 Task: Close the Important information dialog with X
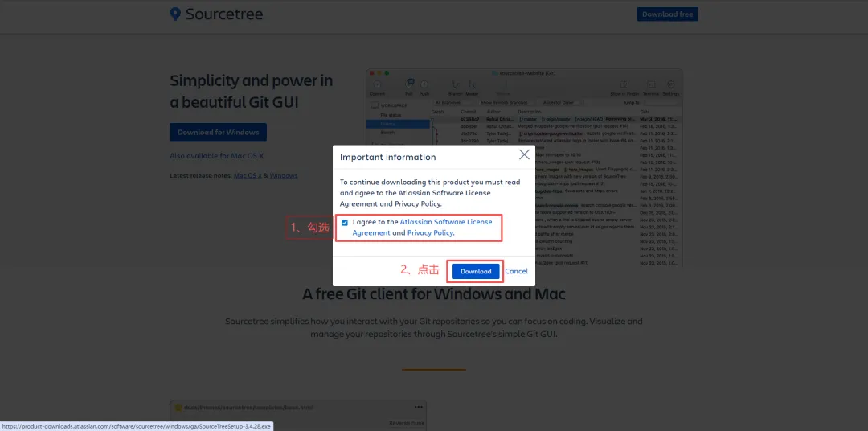point(524,154)
